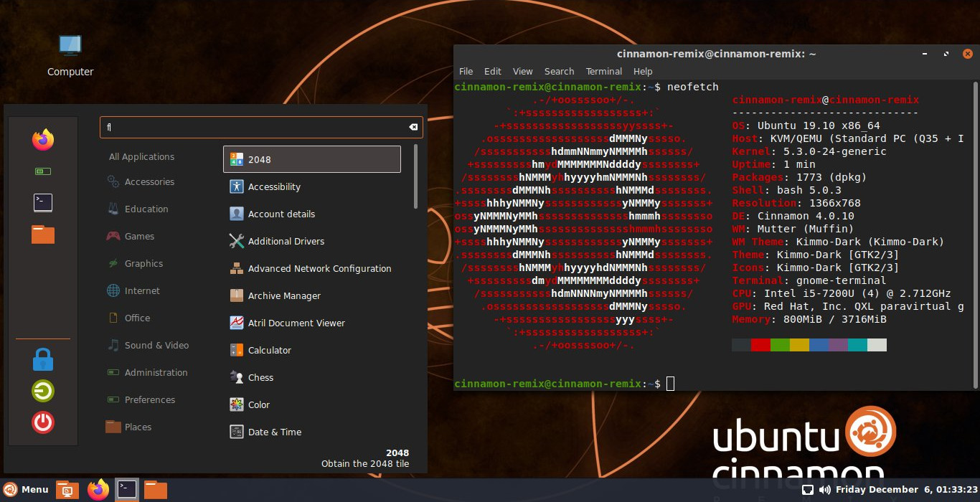Open Accessibility from the application list
This screenshot has height=502, width=980.
(312, 186)
